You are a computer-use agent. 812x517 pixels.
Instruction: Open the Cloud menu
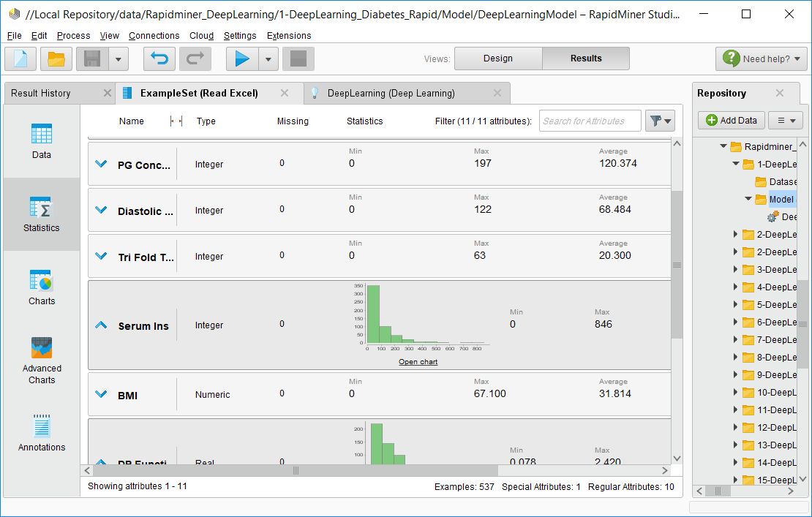(201, 36)
